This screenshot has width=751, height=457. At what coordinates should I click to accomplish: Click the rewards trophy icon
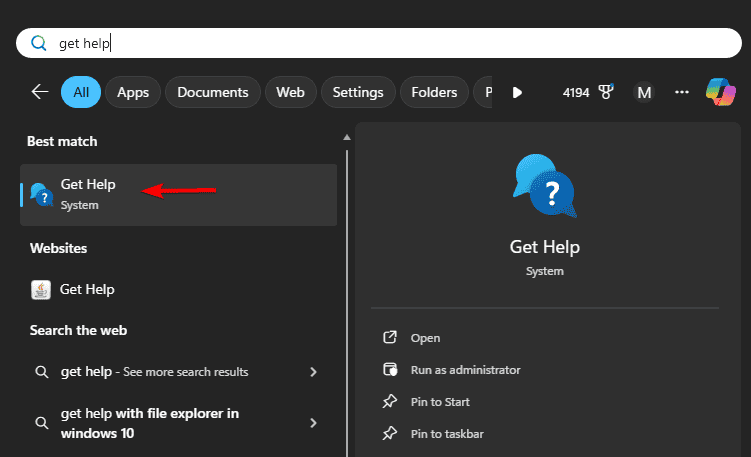pyautogui.click(x=605, y=92)
